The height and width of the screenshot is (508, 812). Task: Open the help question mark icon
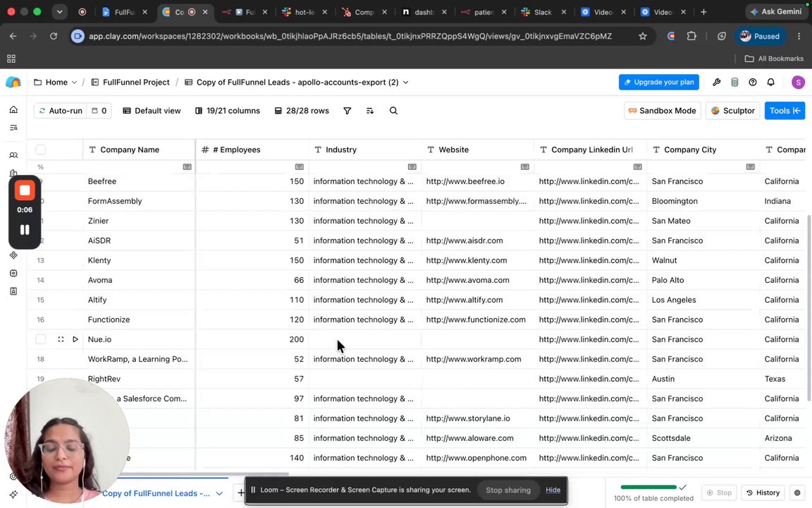coord(753,83)
